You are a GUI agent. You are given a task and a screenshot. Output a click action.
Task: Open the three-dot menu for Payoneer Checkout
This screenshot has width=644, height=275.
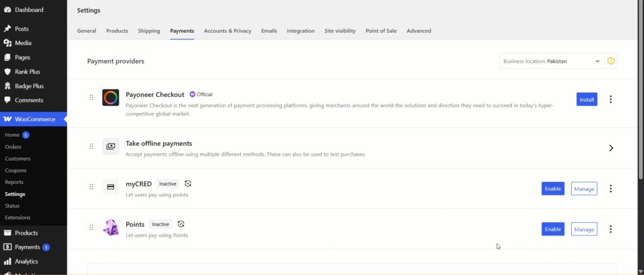611,99
